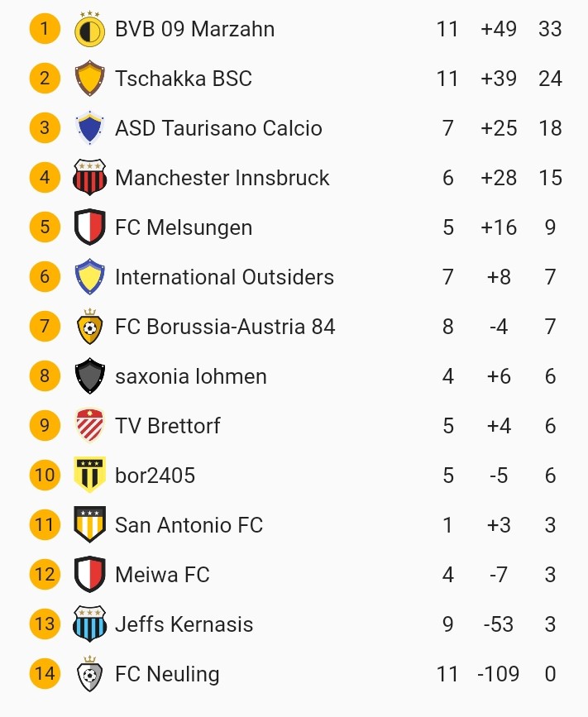Open the FC Melsungen team name
The image size is (588, 717).
(x=184, y=227)
